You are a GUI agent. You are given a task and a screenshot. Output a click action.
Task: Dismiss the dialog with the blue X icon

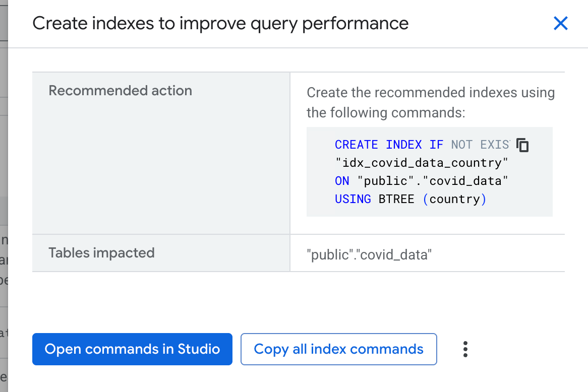560,23
